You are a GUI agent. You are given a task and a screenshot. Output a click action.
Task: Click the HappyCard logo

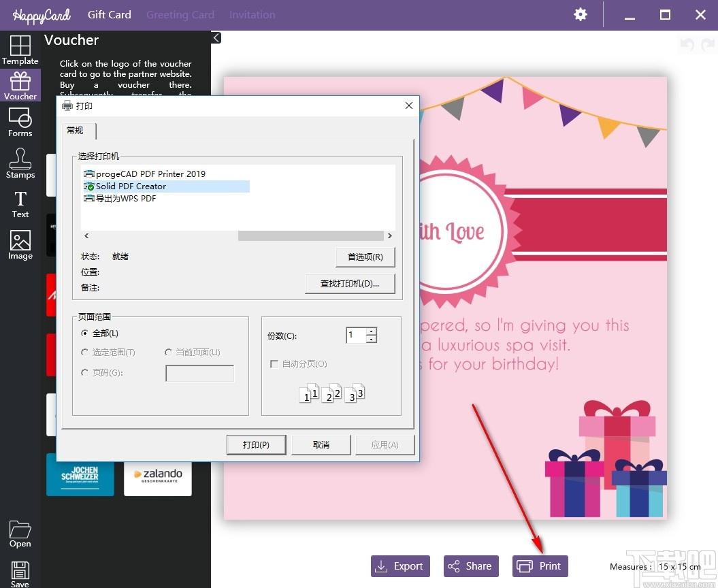pyautogui.click(x=42, y=15)
